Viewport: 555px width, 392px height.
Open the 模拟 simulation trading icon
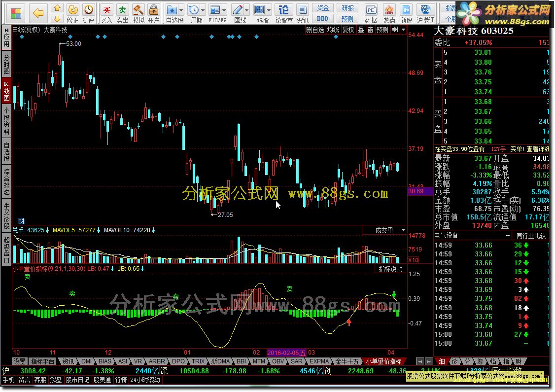[x=139, y=13]
